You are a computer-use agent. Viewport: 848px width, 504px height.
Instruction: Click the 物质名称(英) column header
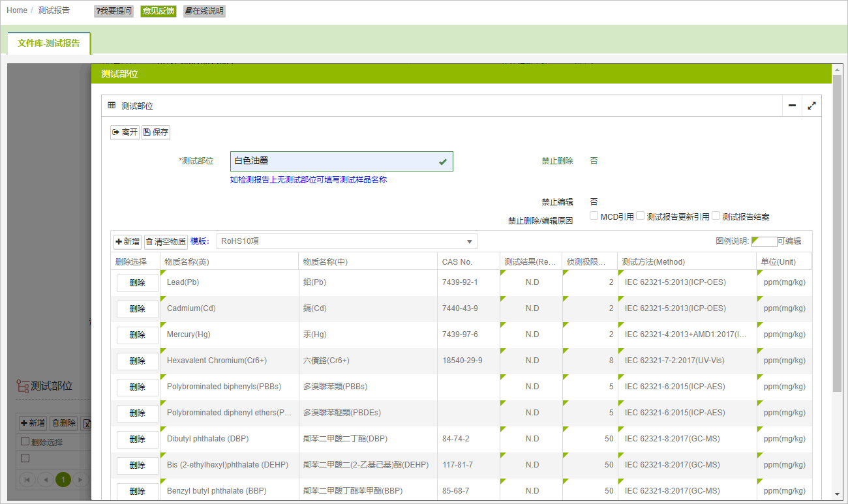click(x=229, y=261)
